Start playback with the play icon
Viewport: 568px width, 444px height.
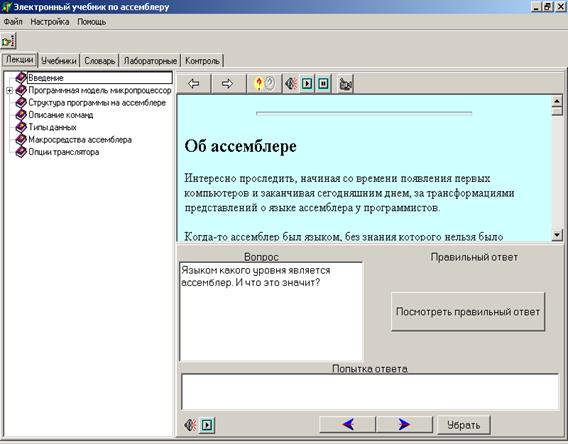pos(307,84)
